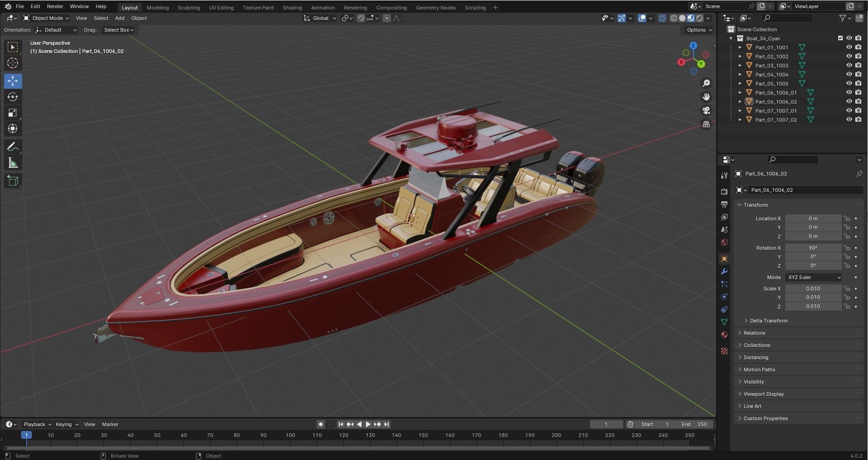Open the Texture properties tab

[x=724, y=351]
